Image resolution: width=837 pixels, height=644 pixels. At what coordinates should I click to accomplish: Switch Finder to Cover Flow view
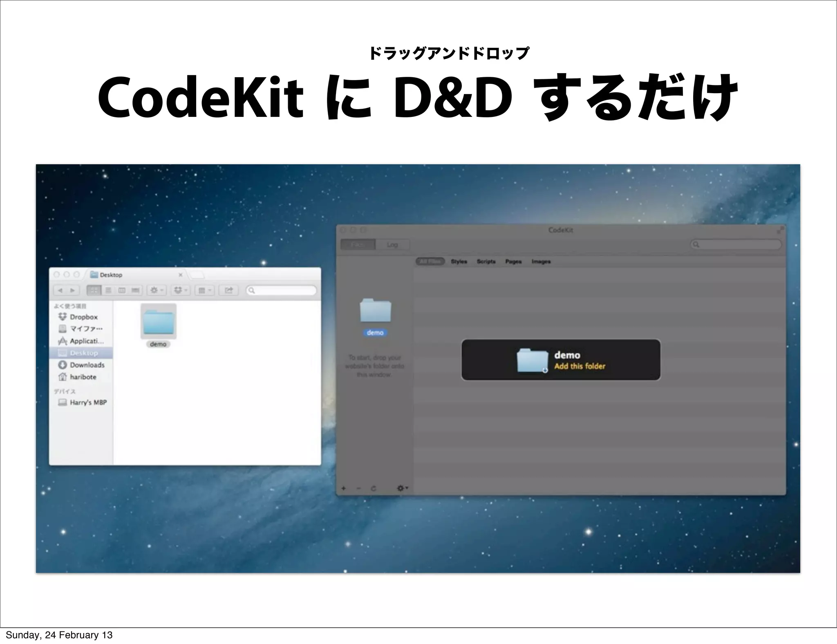coord(136,291)
